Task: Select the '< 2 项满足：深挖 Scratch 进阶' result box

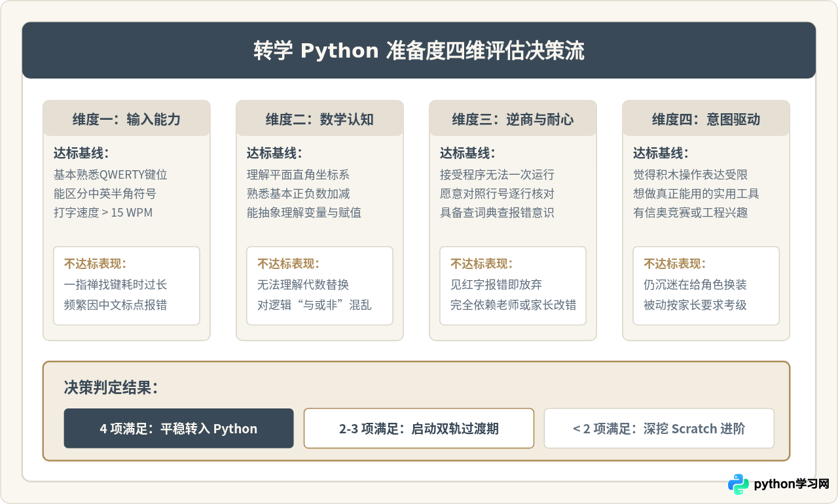Action: click(x=659, y=429)
